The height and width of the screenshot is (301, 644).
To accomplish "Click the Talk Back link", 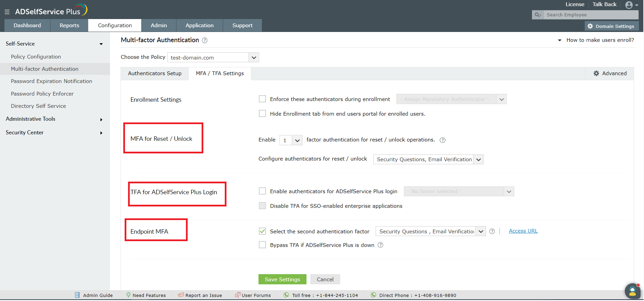I will coord(604,4).
